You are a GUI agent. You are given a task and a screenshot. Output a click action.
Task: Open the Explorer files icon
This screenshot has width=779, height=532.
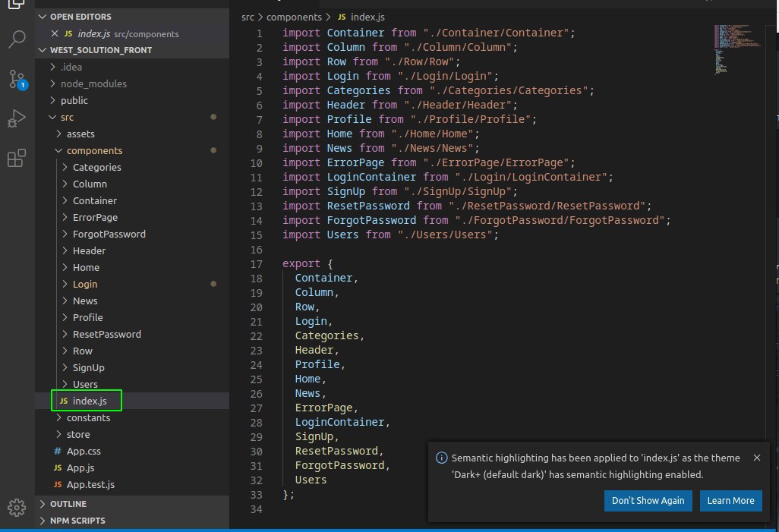point(17,5)
